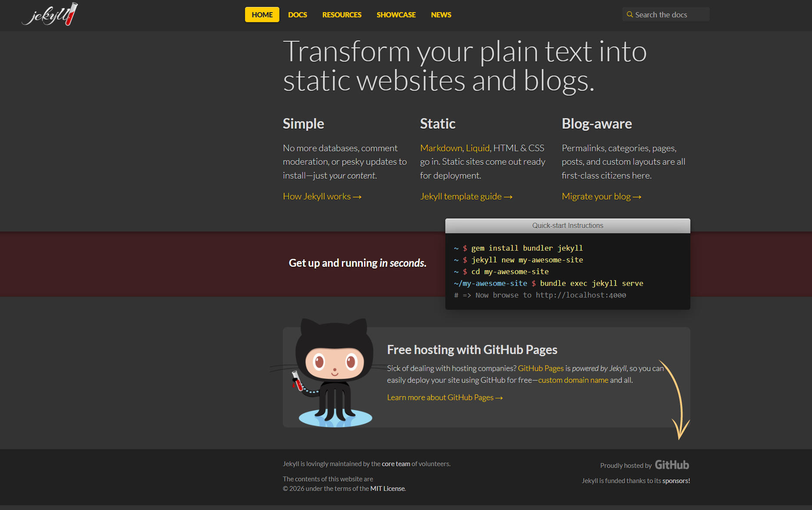Open the core team link
812x510 pixels.
[396, 464]
